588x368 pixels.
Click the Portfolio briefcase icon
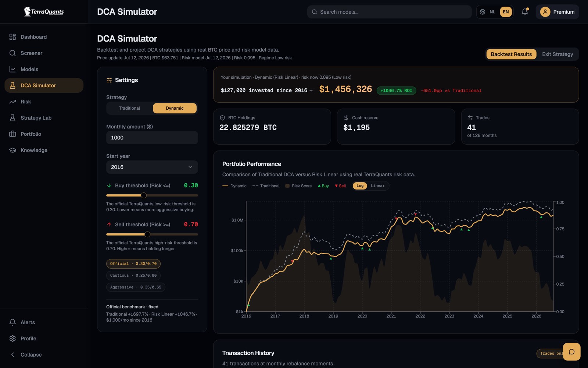pyautogui.click(x=12, y=134)
